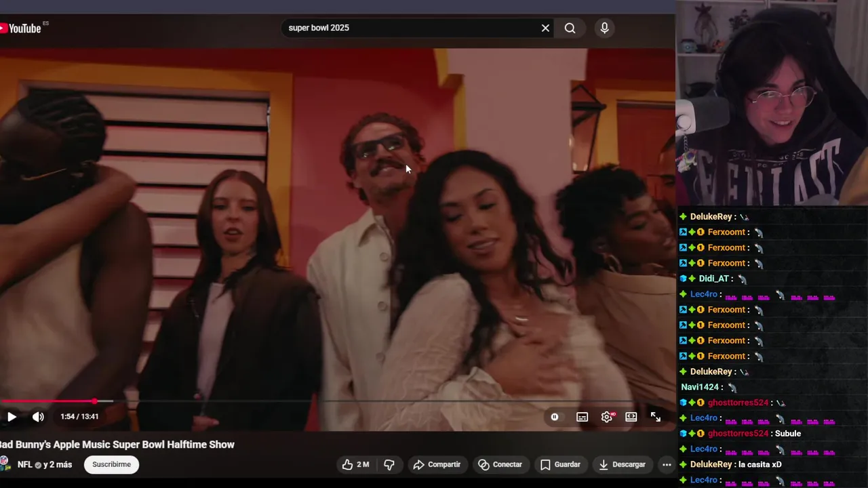Open the three-dot more actions menu
Screen dimensions: 868x488
coord(667,464)
